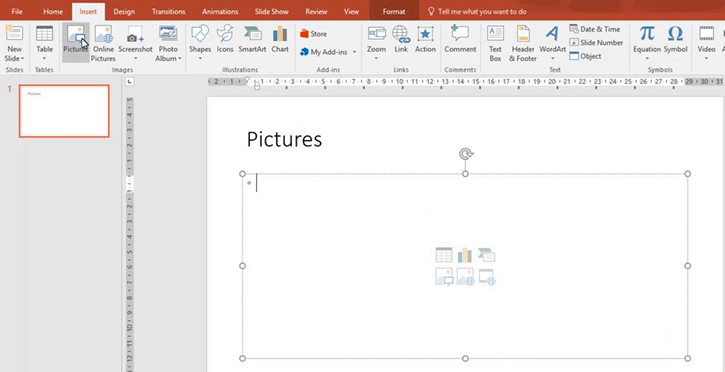Viewport: 725px width, 372px height.
Task: Click the Pictures icon in Images group
Action: [75, 34]
